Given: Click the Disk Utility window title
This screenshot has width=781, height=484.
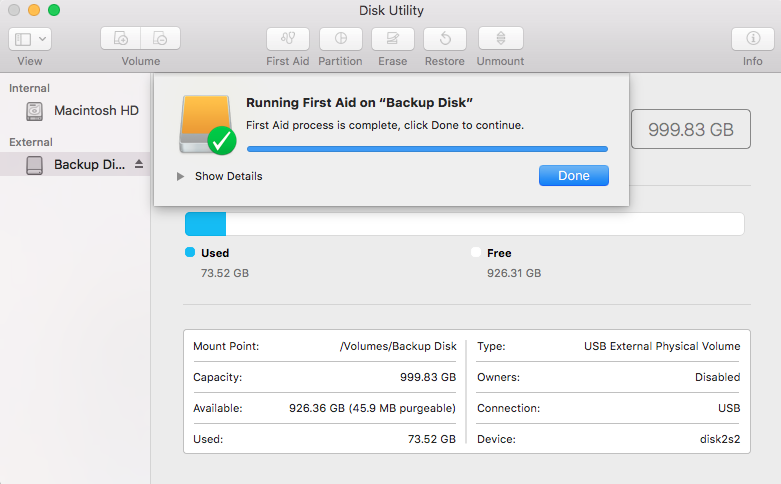Looking at the screenshot, I should pos(391,10).
